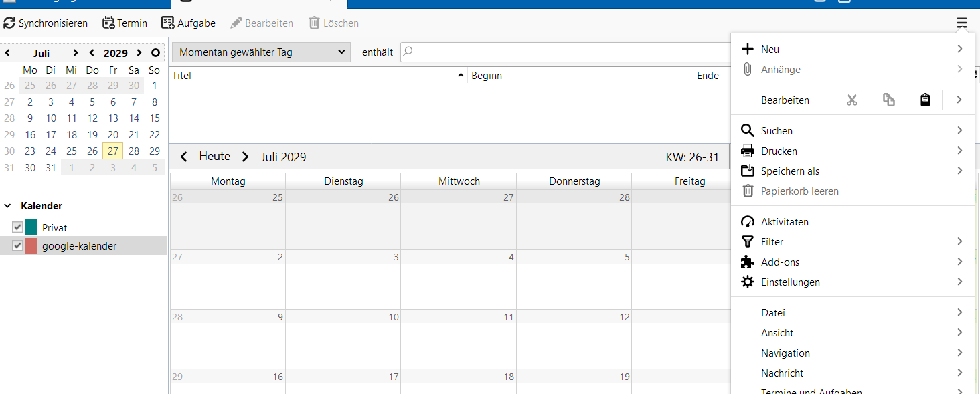Open the Einstellungen menu entry
This screenshot has height=394, width=980.
click(790, 282)
